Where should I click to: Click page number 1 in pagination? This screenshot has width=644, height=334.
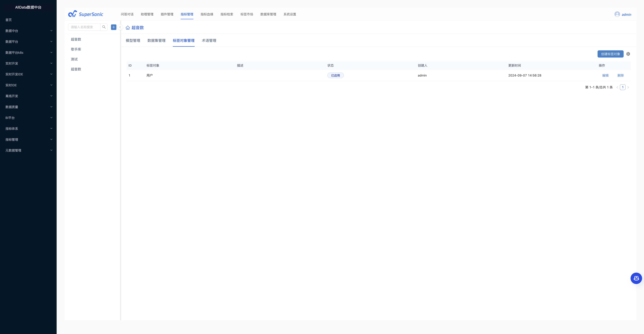(623, 87)
